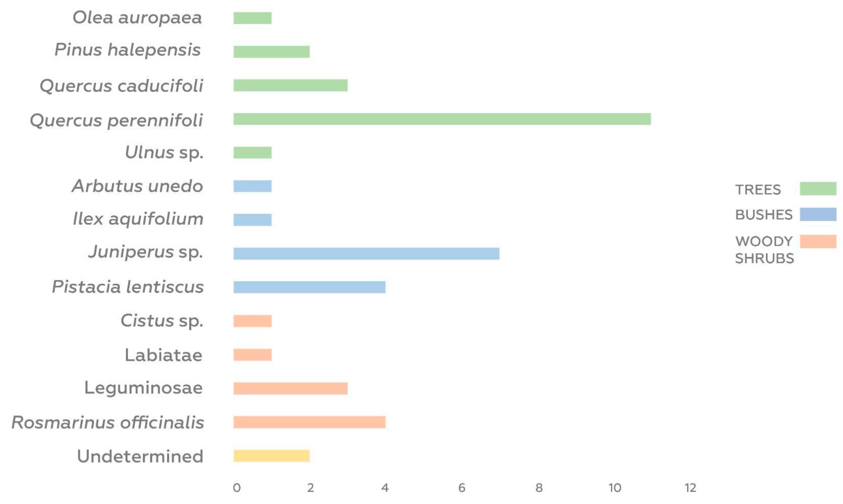Screen dimensions: 843x504
Task: Click the Pinus halepensis label
Action: (128, 50)
